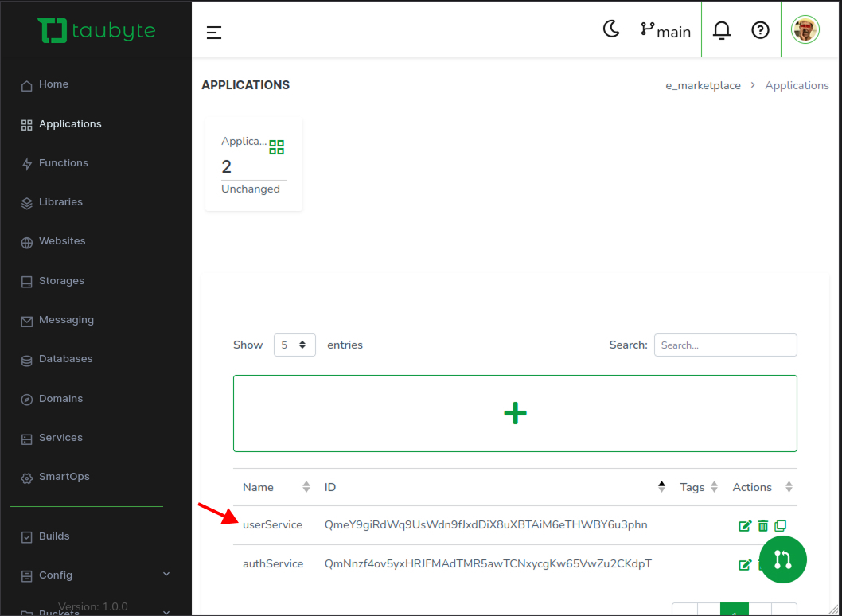Delete the userService application
842x616 pixels.
(x=762, y=526)
